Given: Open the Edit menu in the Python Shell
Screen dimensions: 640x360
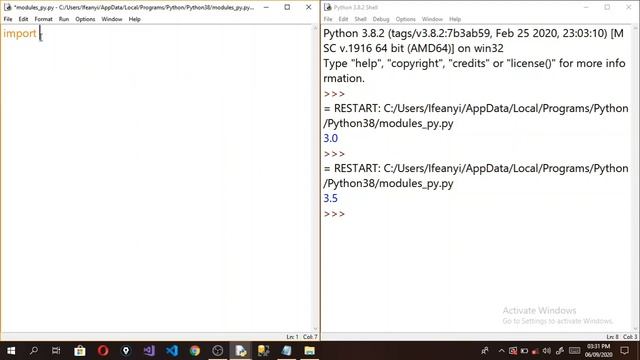Looking at the screenshot, I should tap(343, 19).
